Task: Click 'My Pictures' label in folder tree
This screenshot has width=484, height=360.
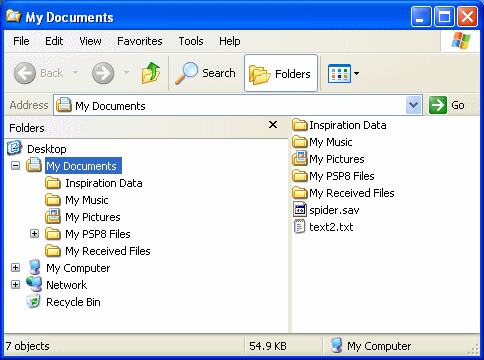Action: (93, 217)
